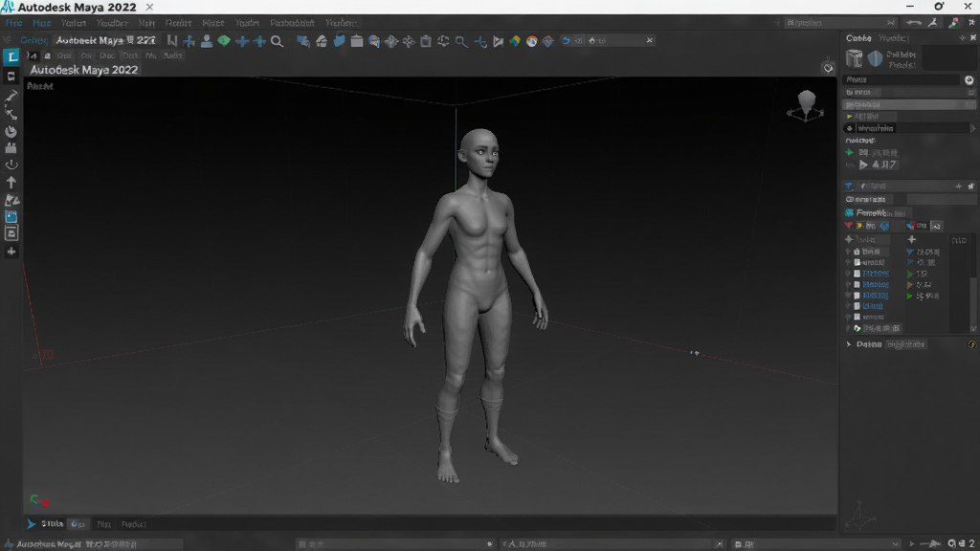Click the wrench icon in the top-right corner
Screen dimensions: 980x551
pos(932,23)
